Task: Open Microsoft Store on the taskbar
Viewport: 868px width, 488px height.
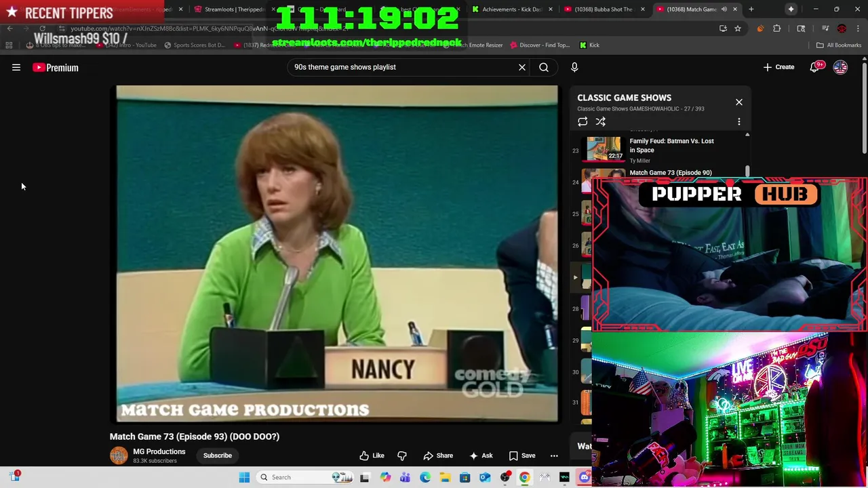Action: 465,477
